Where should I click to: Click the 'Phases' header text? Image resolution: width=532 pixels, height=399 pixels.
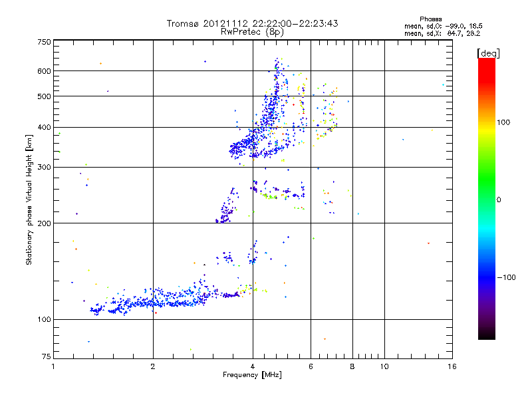[430, 19]
